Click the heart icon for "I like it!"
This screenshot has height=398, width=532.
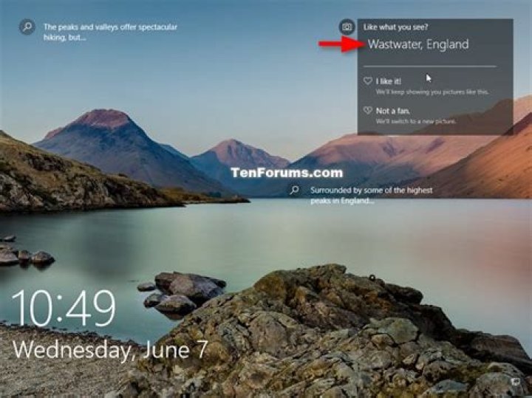[x=368, y=81]
